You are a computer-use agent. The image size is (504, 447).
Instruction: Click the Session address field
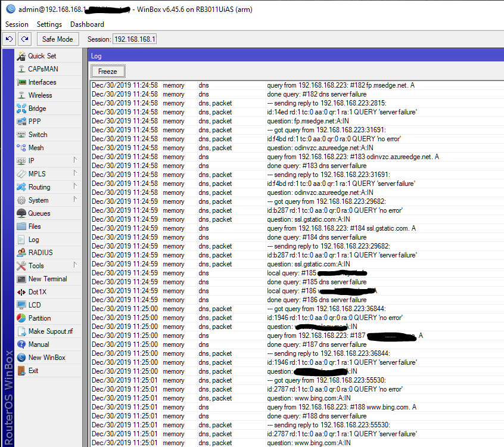(x=135, y=39)
